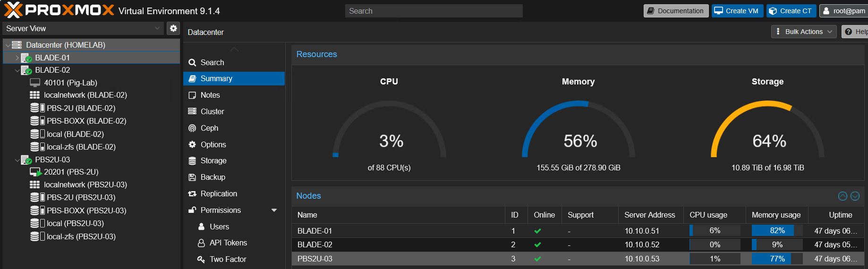Open the root@pam user menu
868x269 pixels.
pos(844,11)
